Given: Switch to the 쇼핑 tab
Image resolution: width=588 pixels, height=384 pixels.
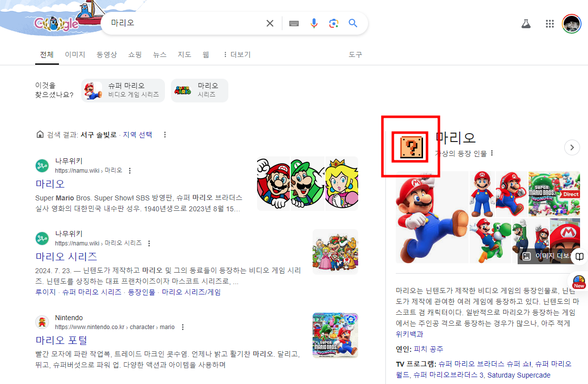Looking at the screenshot, I should (135, 55).
